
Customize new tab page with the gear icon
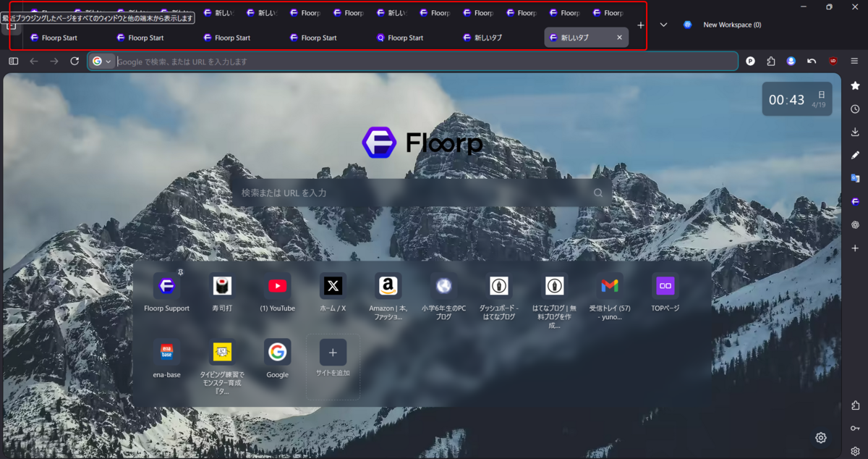pos(821,437)
